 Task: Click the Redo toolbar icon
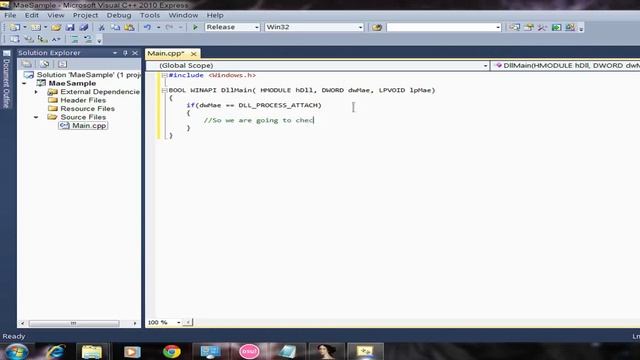[x=169, y=27]
